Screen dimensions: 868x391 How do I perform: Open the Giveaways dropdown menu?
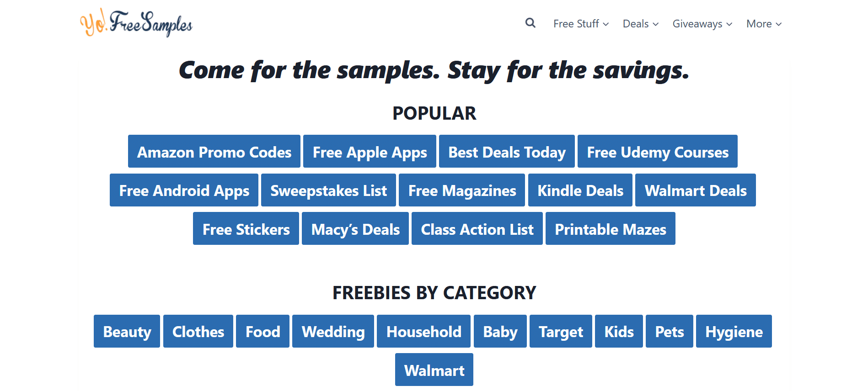pyautogui.click(x=702, y=24)
